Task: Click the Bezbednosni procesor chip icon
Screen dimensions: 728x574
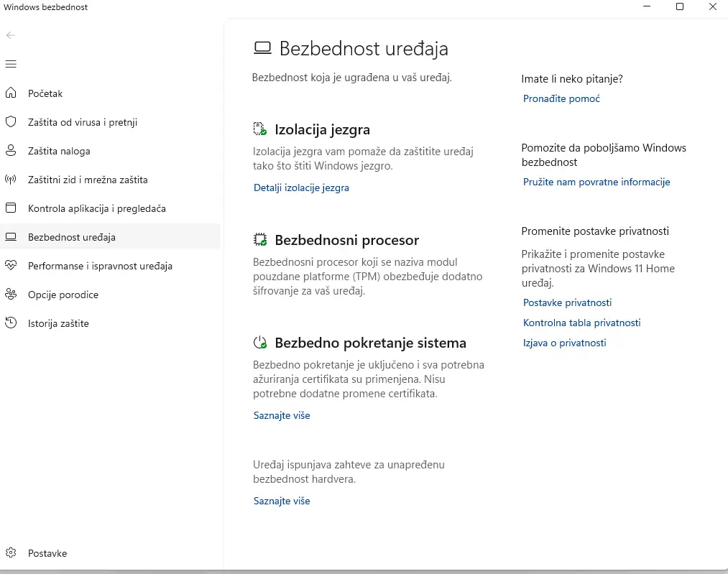Action: click(x=260, y=239)
